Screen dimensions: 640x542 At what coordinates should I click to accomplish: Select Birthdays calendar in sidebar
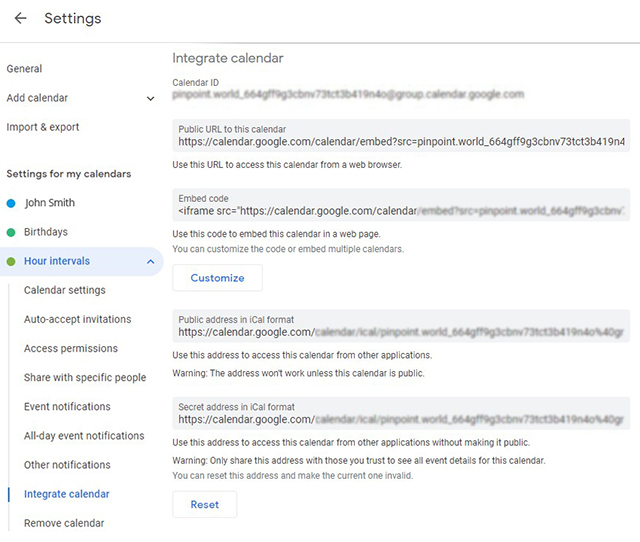click(x=46, y=232)
